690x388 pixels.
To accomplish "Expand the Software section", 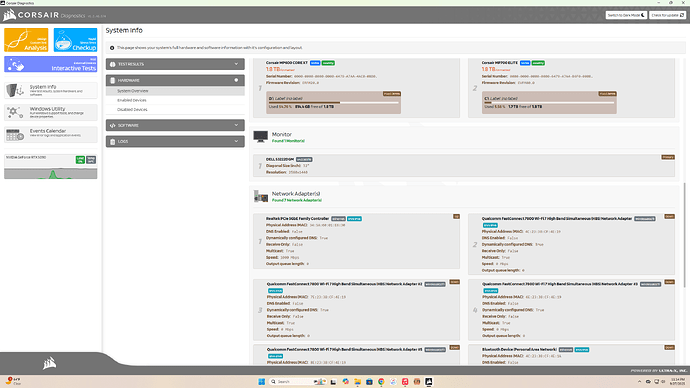I will 175,125.
